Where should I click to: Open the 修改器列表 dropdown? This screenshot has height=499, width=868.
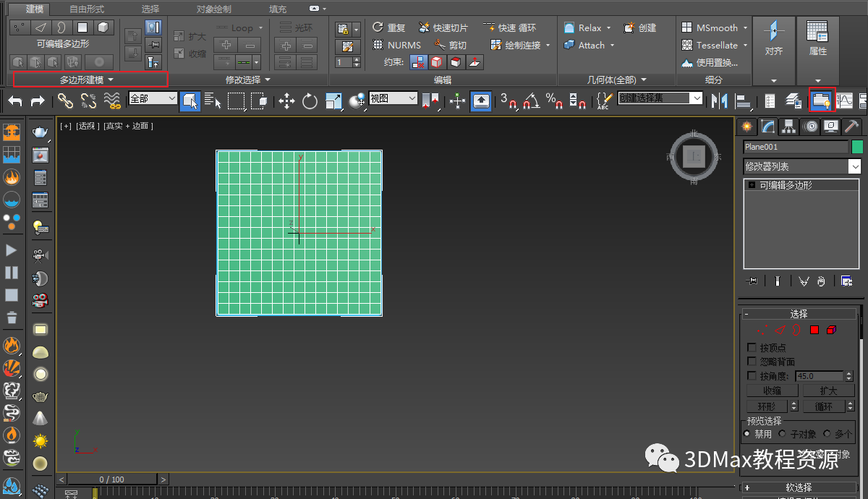(803, 166)
